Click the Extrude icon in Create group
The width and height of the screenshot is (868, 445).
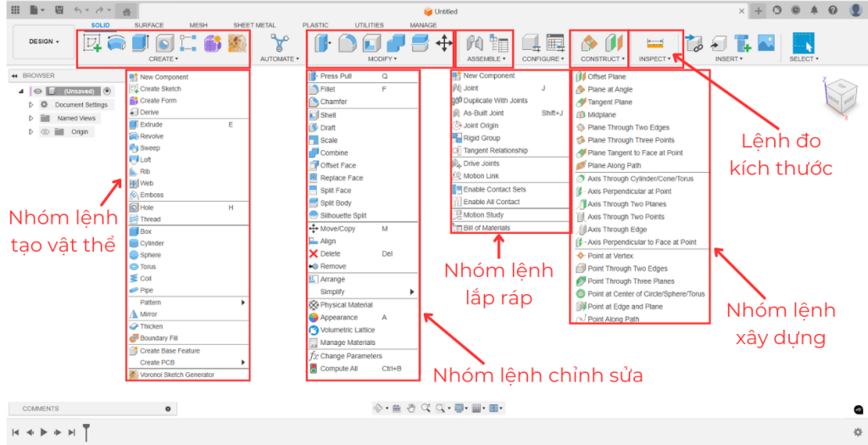(140, 42)
